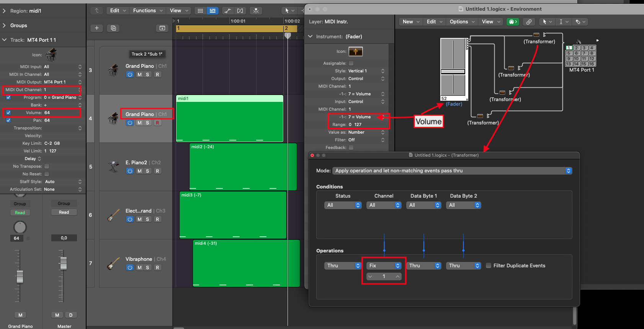Toggle the Show Automation curve icon
Screen dimensions: 644x329
[x=227, y=11]
